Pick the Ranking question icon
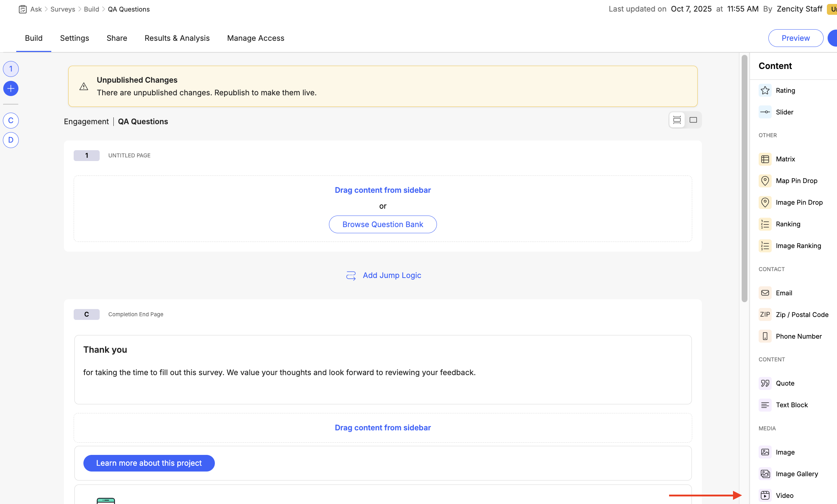The height and width of the screenshot is (504, 837). (765, 224)
